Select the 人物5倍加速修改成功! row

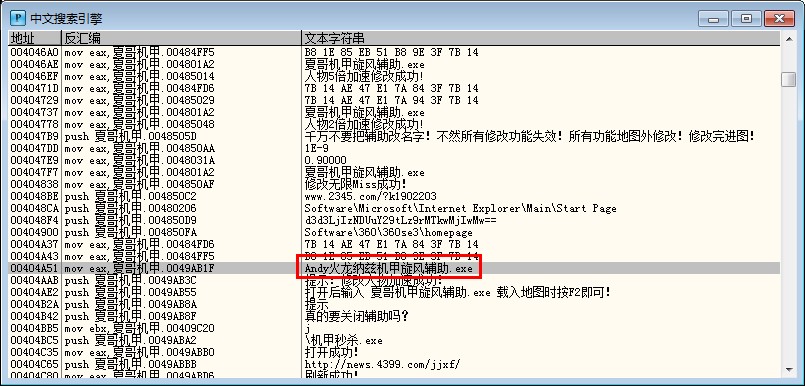point(394,76)
